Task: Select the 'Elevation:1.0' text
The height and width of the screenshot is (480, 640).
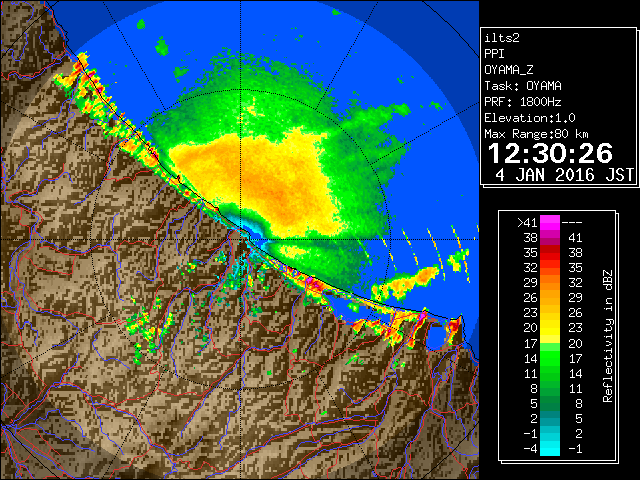Action: [x=530, y=118]
